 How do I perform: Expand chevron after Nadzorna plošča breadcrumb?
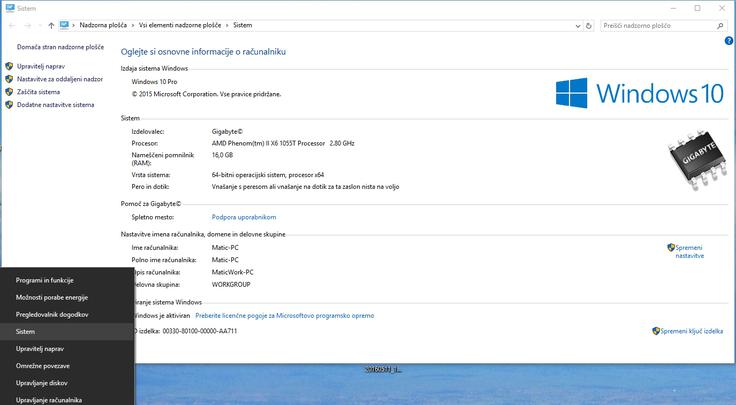pyautogui.click(x=133, y=25)
